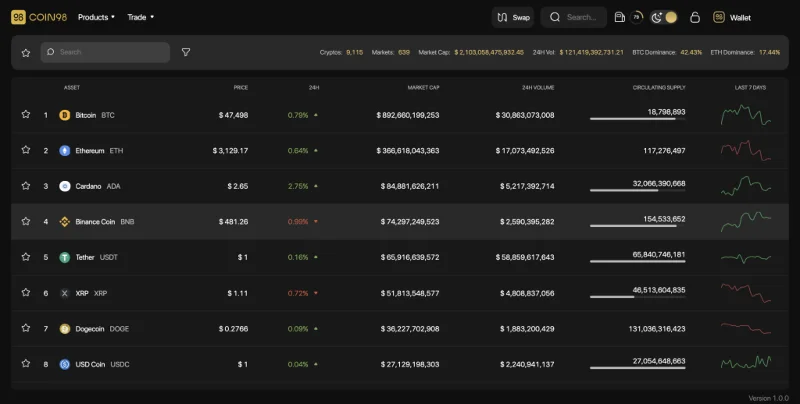
Task: Open the Bitcoin asset name link
Action: (86, 115)
